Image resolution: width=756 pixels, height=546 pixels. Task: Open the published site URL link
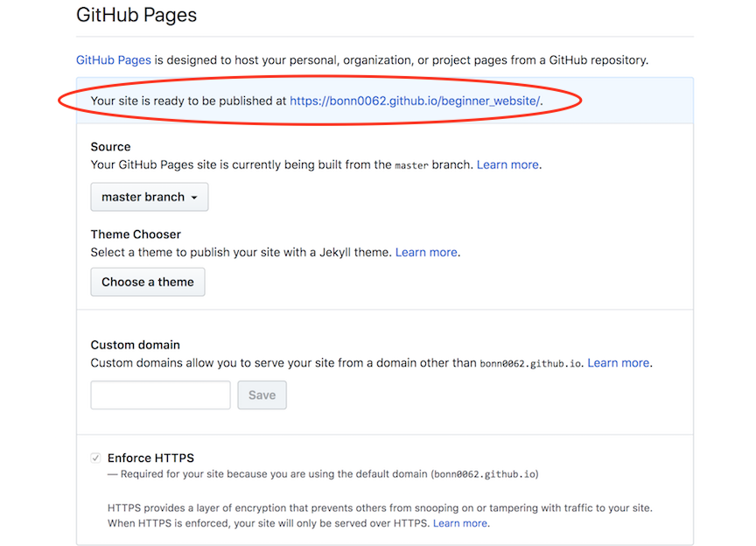point(415,101)
